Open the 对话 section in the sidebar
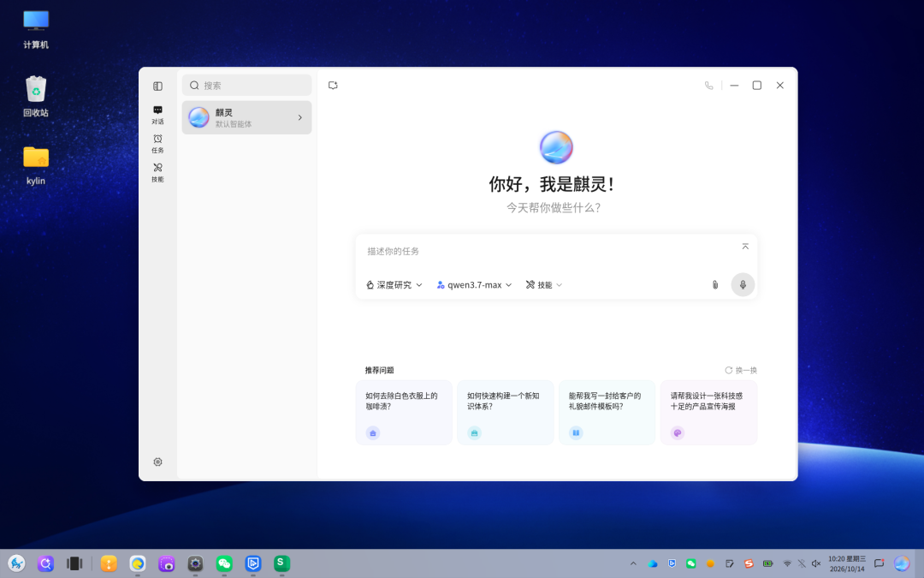Screen dimensions: 924x578 pyautogui.click(x=157, y=115)
